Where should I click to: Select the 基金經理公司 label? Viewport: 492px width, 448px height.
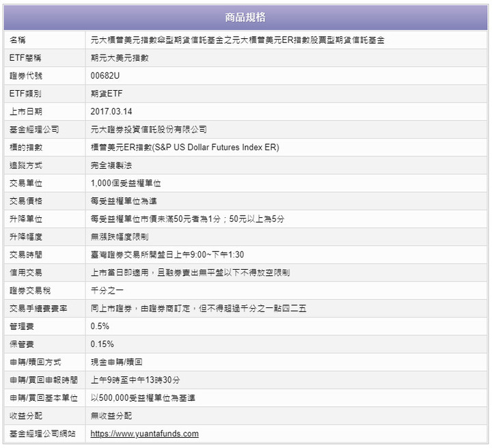(34, 129)
